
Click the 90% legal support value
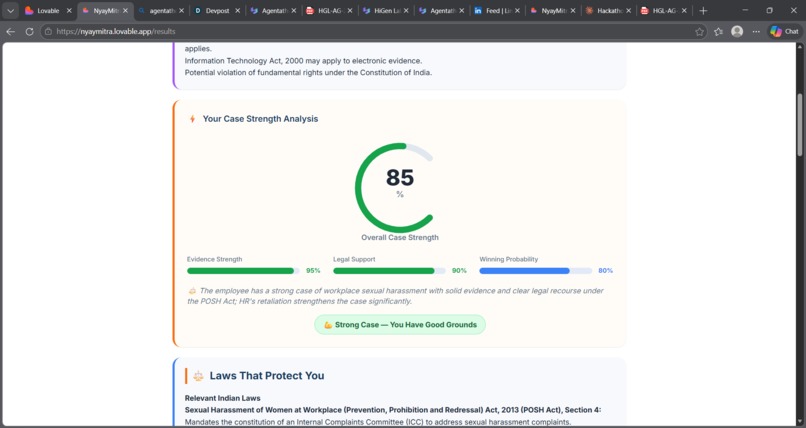click(459, 271)
